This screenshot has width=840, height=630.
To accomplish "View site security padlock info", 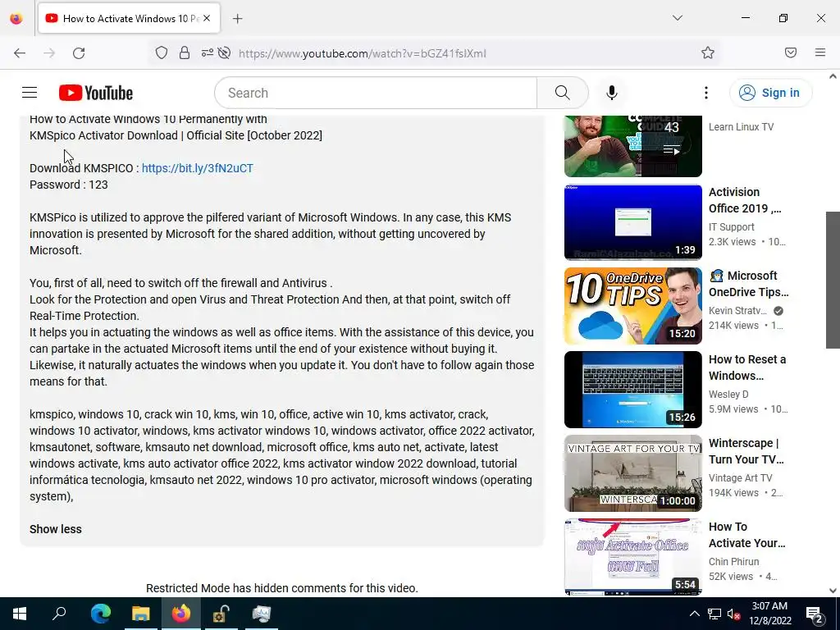I will point(185,52).
